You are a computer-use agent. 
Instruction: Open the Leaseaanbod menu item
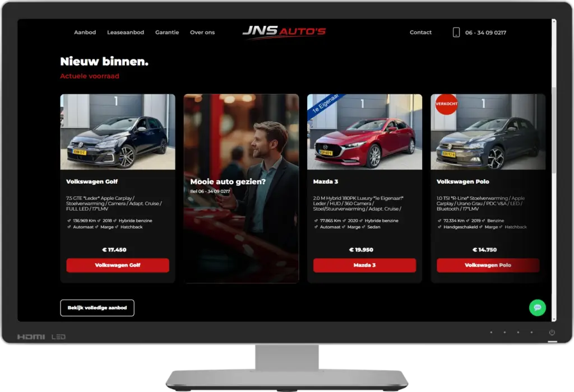click(x=126, y=32)
